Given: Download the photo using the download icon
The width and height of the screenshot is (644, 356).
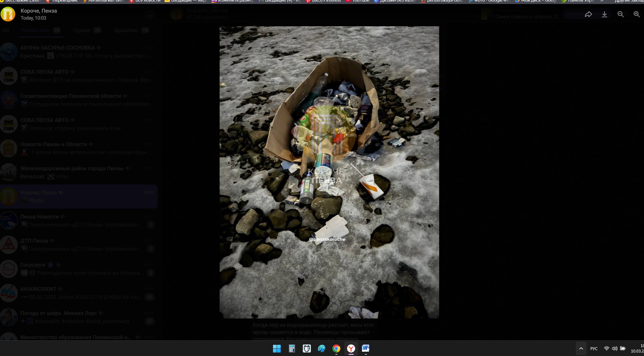Looking at the screenshot, I should coord(604,14).
